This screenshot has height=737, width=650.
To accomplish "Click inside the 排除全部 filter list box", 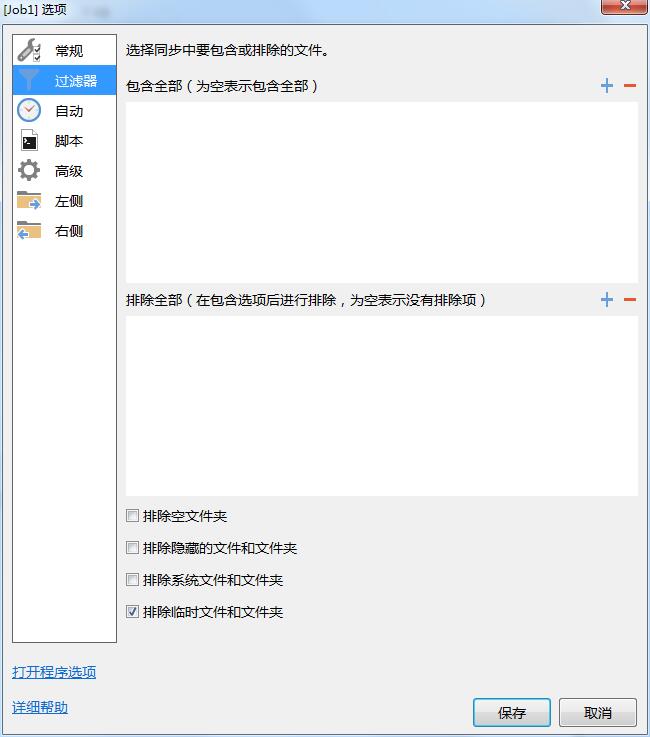I will 382,406.
